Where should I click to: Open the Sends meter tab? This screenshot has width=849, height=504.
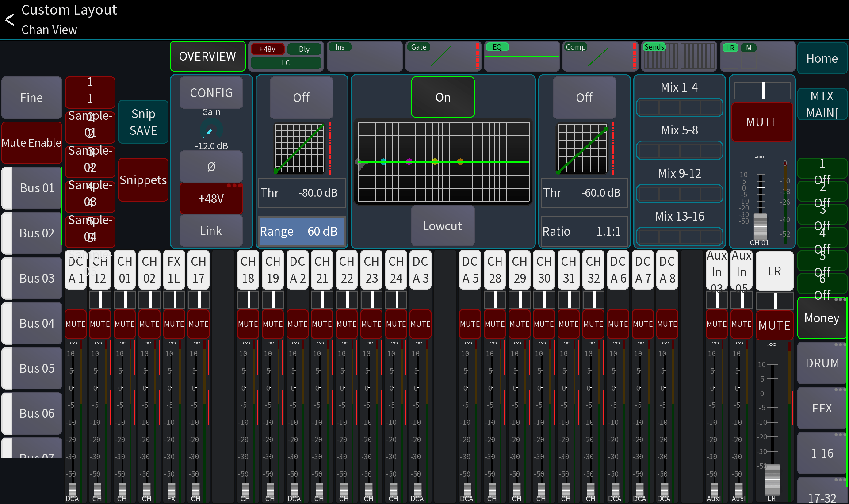678,56
